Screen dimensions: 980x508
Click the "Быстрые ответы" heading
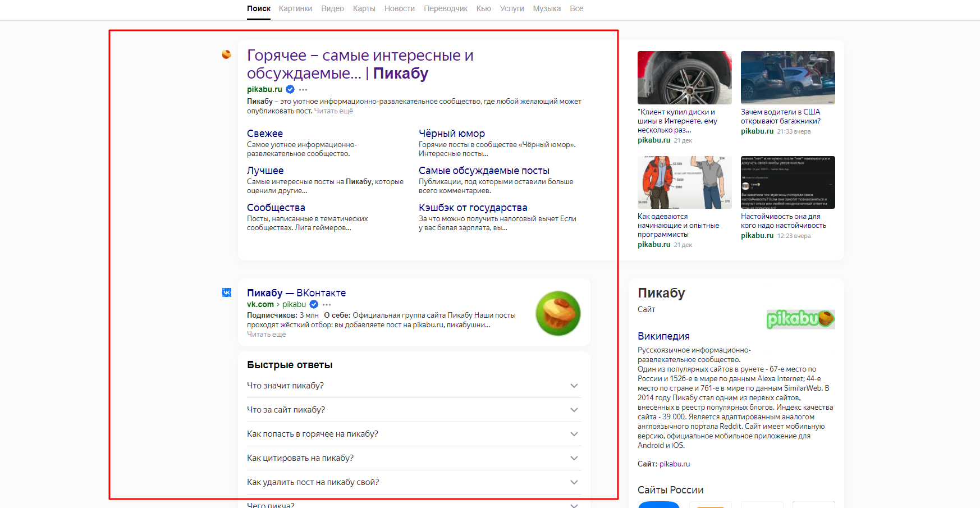pos(290,365)
